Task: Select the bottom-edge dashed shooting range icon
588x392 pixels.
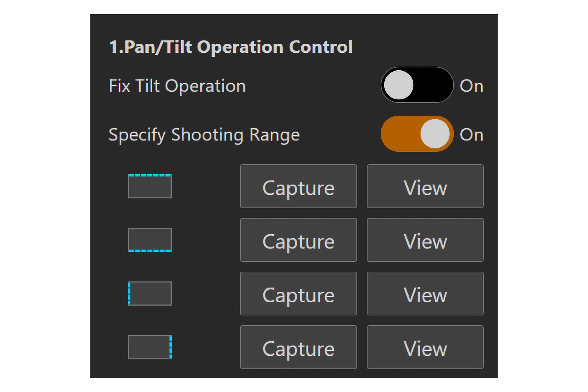Action: [x=149, y=240]
